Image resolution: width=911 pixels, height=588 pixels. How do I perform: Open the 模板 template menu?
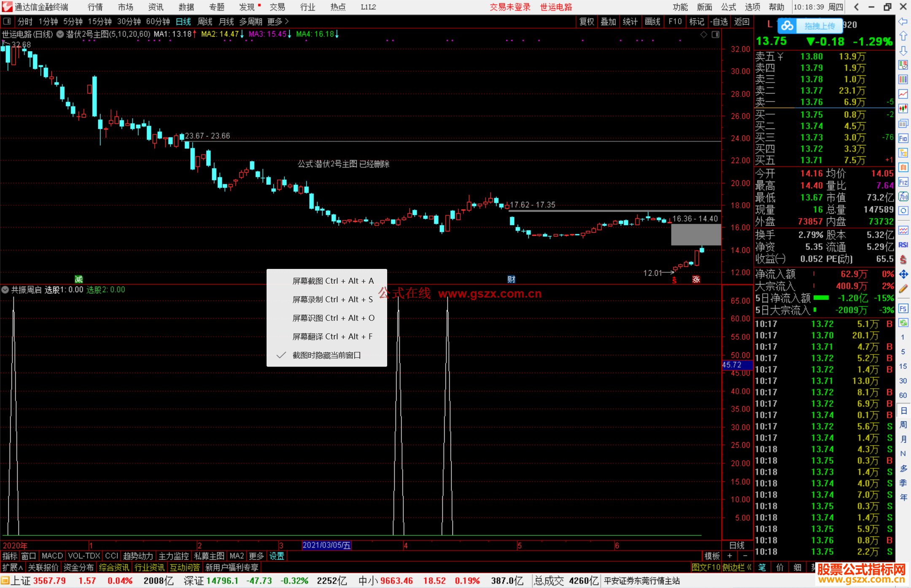click(712, 556)
